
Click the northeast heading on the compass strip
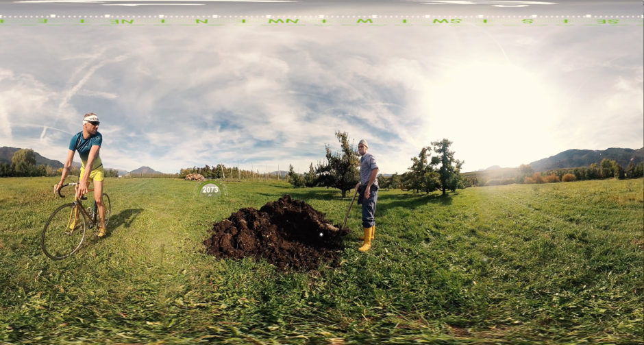tap(121, 21)
